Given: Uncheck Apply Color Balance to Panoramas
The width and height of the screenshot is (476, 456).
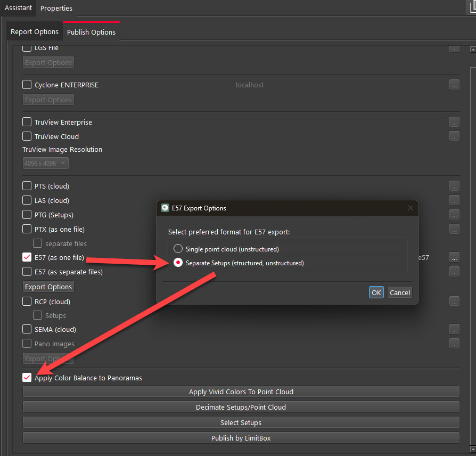Looking at the screenshot, I should coord(27,377).
